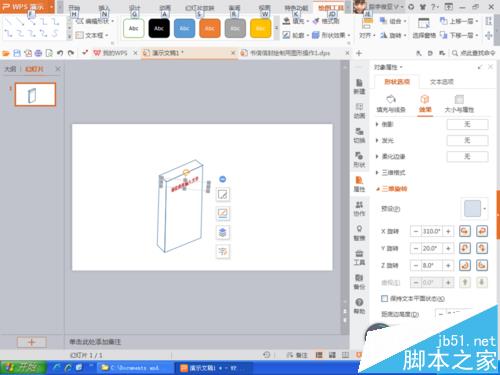
Task: Switch to the 设计 ribbon tab
Action: click(x=135, y=8)
